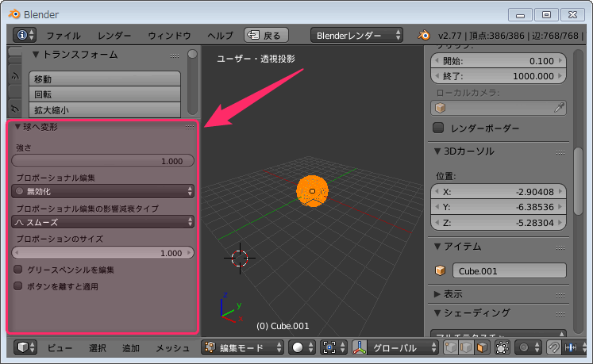The width and height of the screenshot is (593, 364).
Task: Enable レンダーボーダー checkbox
Action: [x=438, y=128]
